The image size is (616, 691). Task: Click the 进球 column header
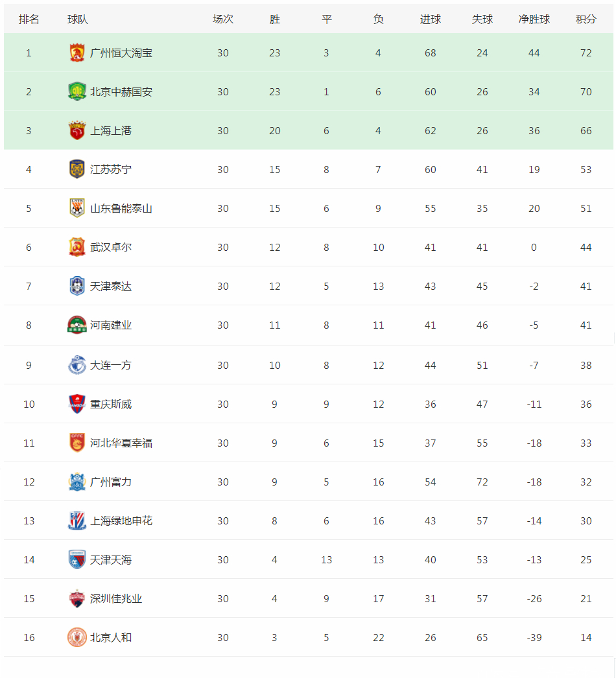pyautogui.click(x=431, y=19)
